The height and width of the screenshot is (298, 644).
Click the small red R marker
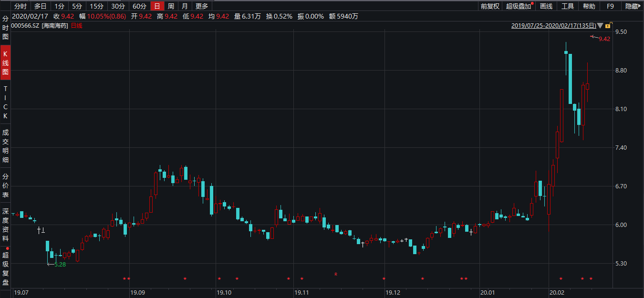[336, 274]
